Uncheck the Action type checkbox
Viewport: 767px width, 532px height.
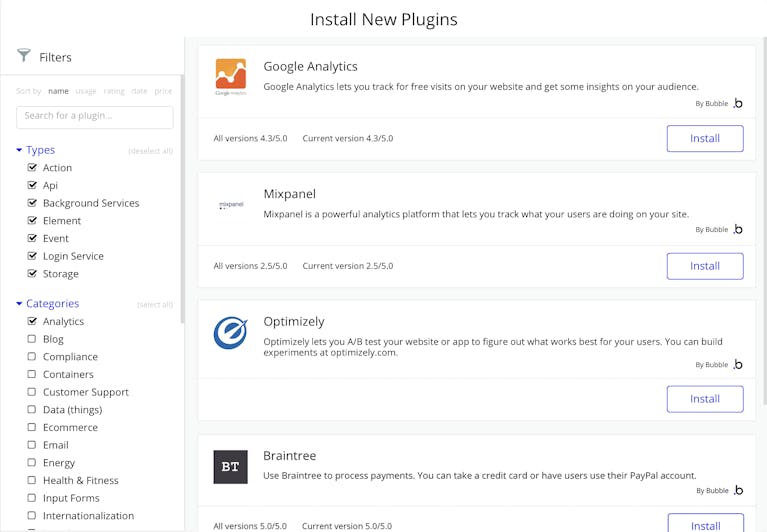pyautogui.click(x=32, y=167)
